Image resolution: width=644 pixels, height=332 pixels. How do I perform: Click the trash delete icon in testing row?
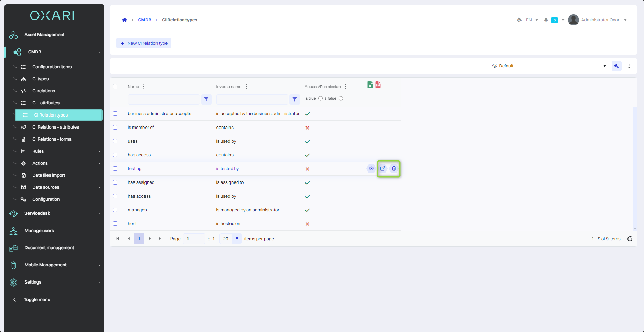click(394, 169)
